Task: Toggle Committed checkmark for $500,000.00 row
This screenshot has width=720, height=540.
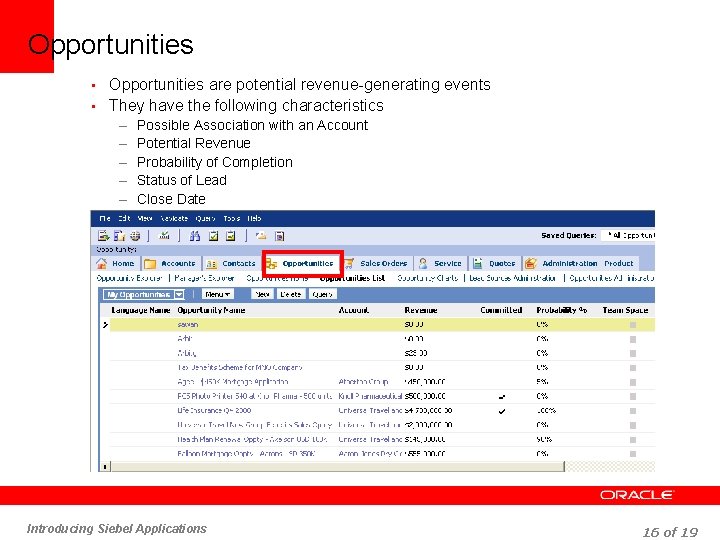Action: pyautogui.click(x=502, y=396)
